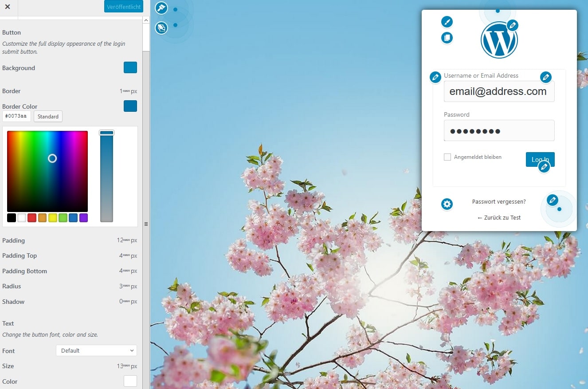Tick the Angemeldet bleiben checkbox
588x389 pixels.
pos(447,157)
